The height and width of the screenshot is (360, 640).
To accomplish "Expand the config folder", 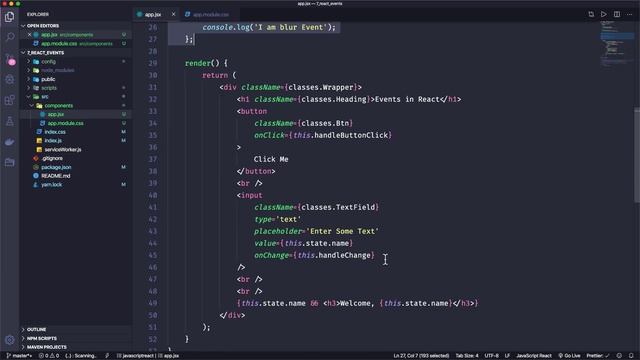I will tap(48, 62).
